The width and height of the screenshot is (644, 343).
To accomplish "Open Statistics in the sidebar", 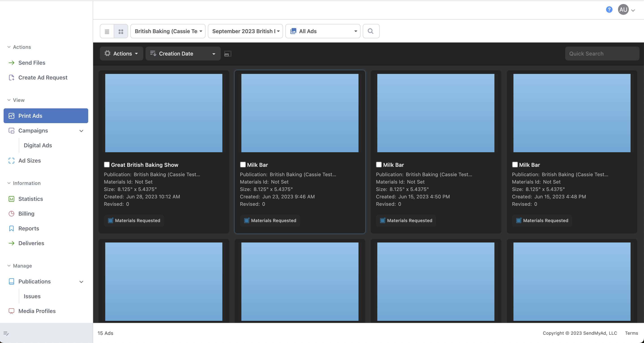I will pos(31,199).
